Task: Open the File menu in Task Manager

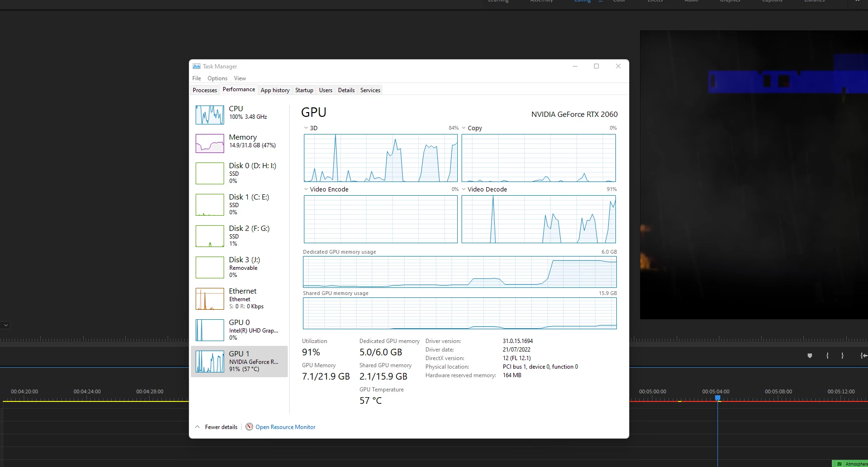Action: pos(197,78)
